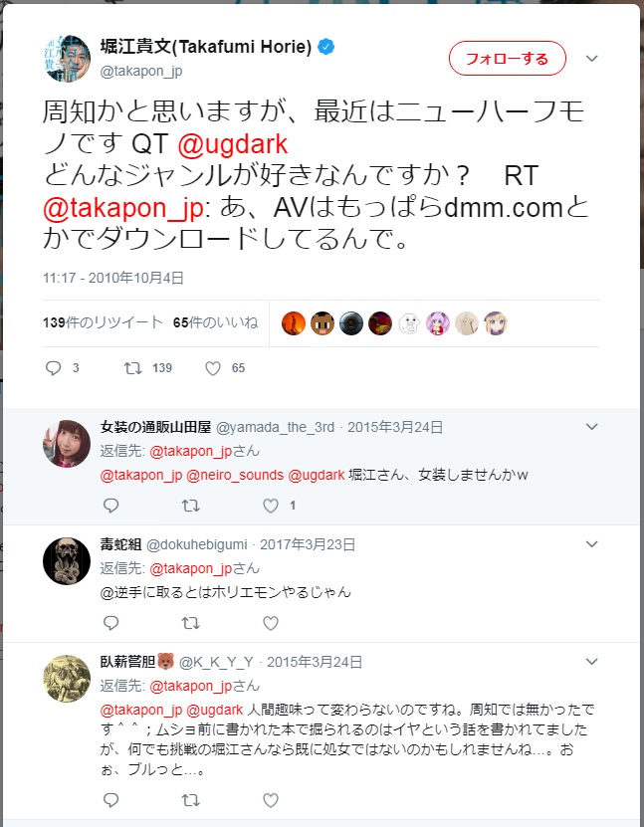
Task: Like the main tweet showing 65 likes
Action: (x=213, y=368)
